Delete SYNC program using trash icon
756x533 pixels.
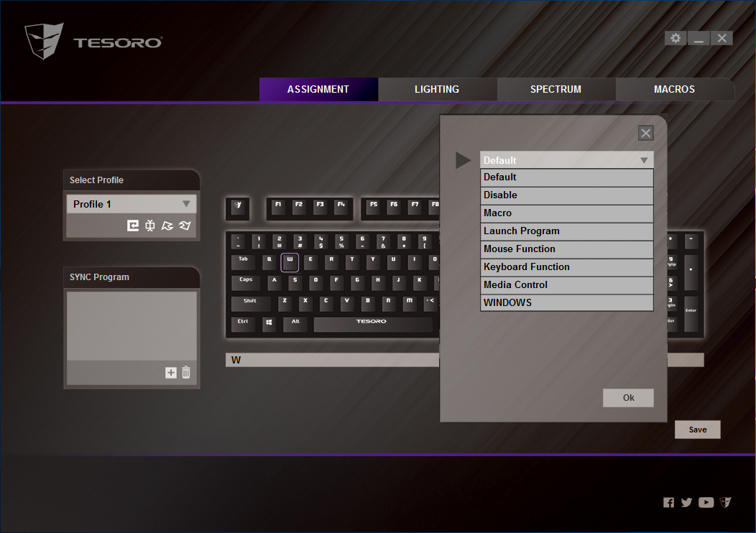pos(186,372)
